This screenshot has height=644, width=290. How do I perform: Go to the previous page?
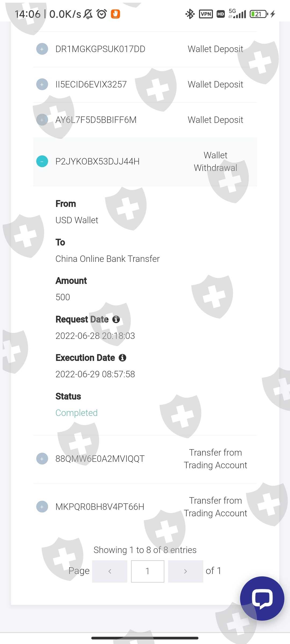tap(110, 571)
